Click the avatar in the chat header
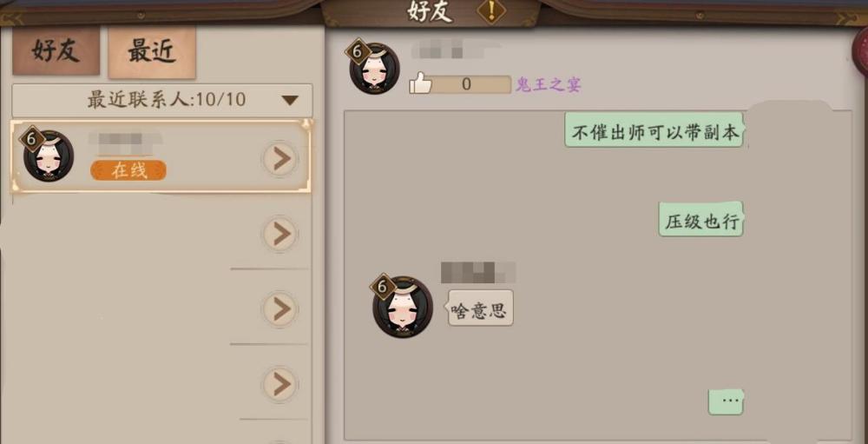The image size is (868, 444). point(374,68)
